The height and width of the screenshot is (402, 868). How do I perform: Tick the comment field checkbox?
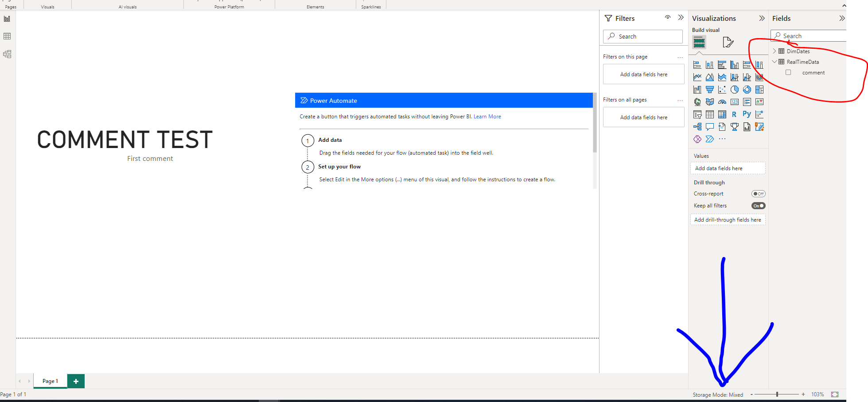[788, 72]
